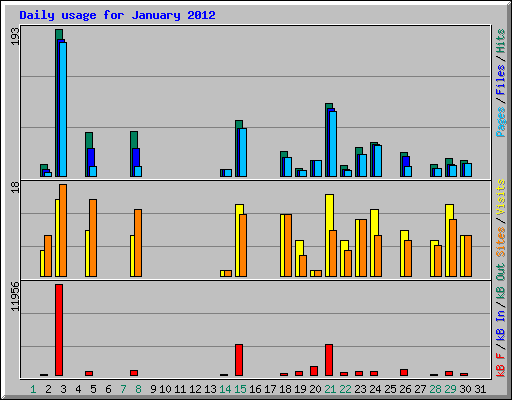Select the orange sites bar for day 3
The image size is (512, 400).
pos(63,230)
